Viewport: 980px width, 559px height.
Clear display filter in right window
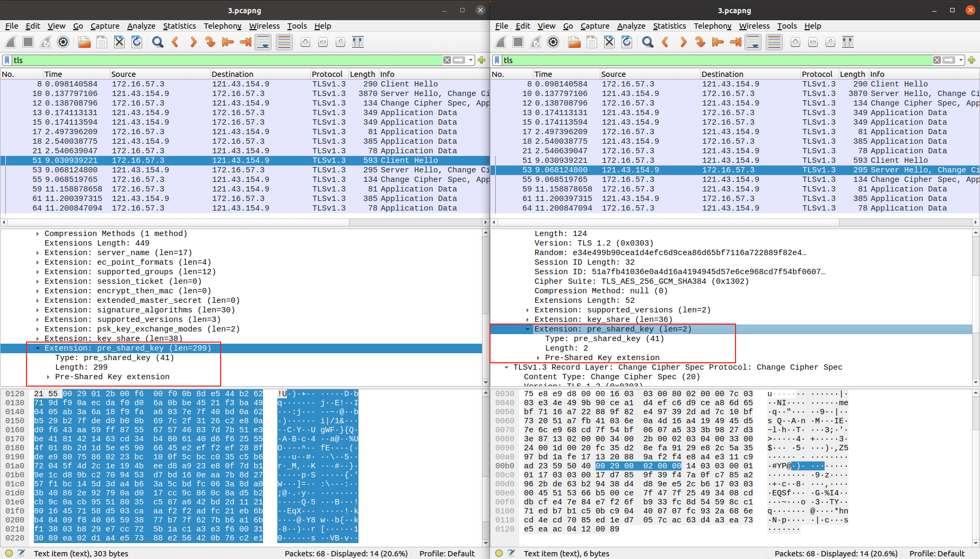(x=937, y=60)
